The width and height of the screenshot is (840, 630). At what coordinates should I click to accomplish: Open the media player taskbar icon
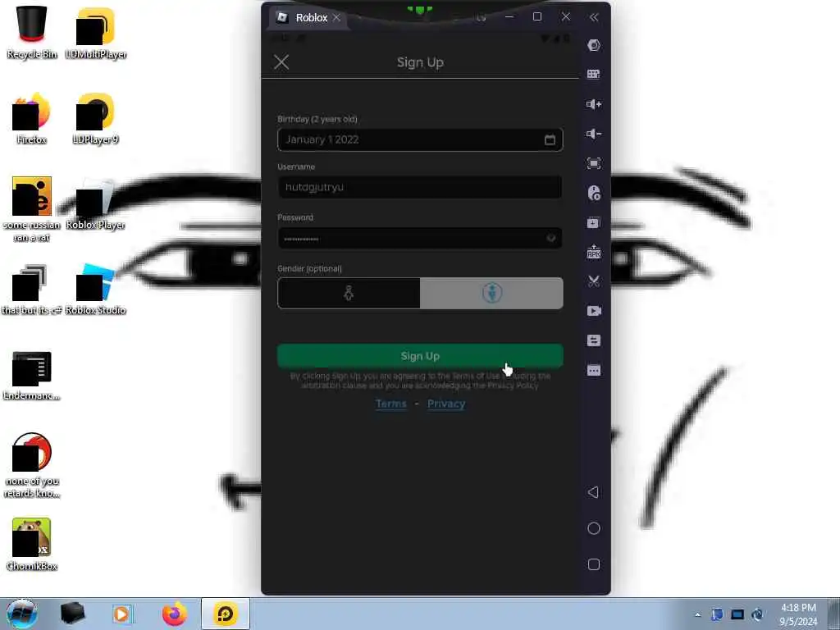tap(122, 614)
